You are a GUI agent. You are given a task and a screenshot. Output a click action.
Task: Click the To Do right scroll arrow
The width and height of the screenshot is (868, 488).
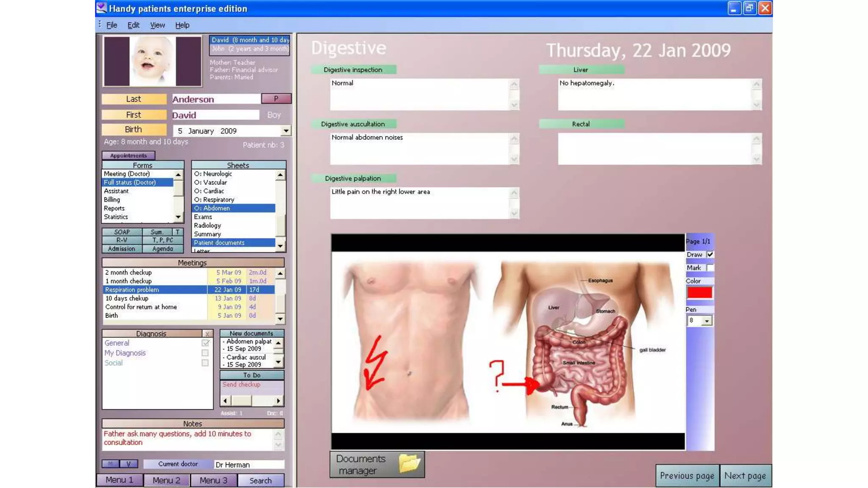[278, 401]
